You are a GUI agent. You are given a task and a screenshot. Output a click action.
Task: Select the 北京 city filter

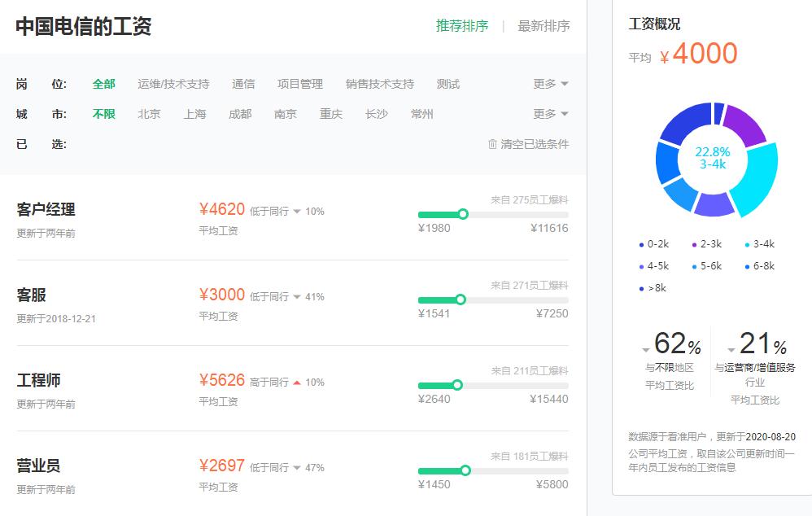click(149, 114)
